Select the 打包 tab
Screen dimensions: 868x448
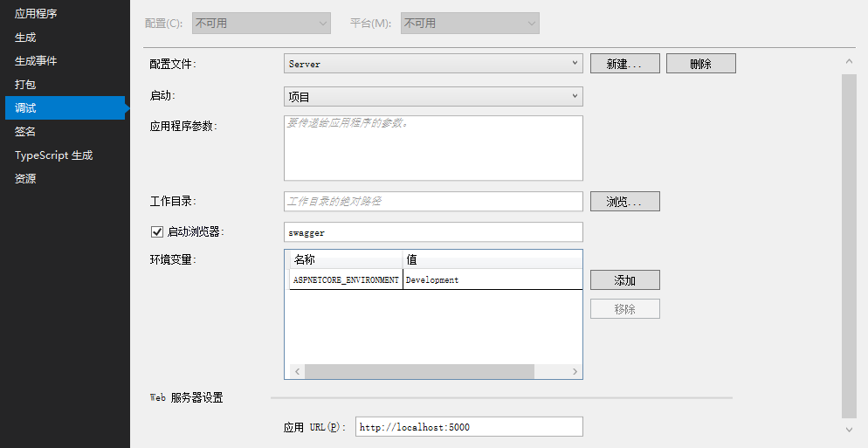26,85
